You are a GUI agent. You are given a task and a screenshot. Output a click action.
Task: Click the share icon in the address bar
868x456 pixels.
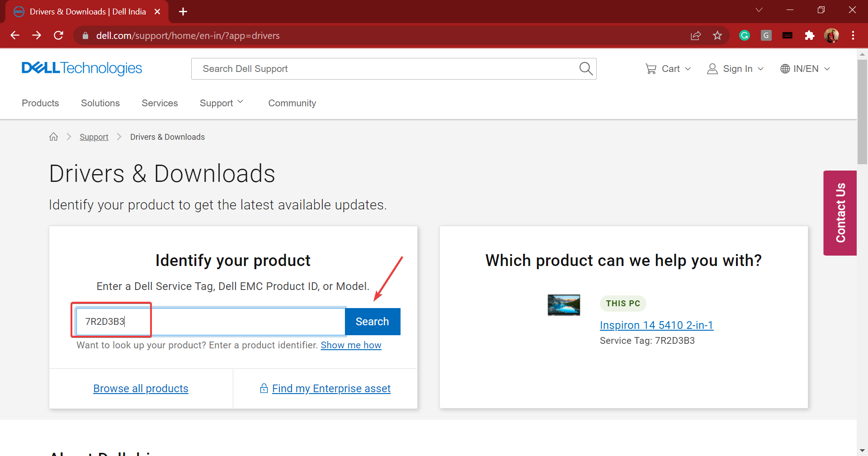[x=696, y=35]
